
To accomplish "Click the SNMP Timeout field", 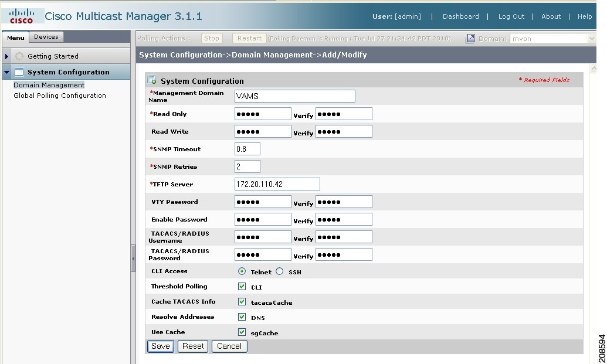I will coord(247,149).
